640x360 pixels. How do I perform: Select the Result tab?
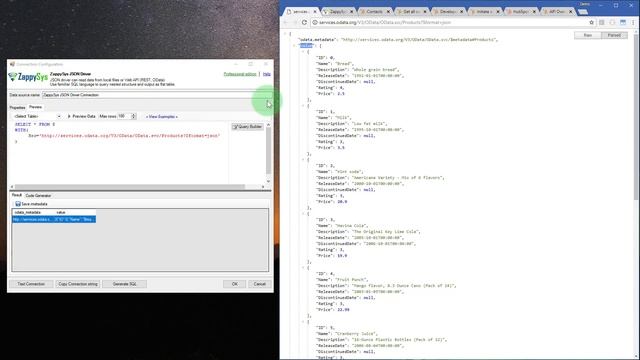click(x=17, y=195)
